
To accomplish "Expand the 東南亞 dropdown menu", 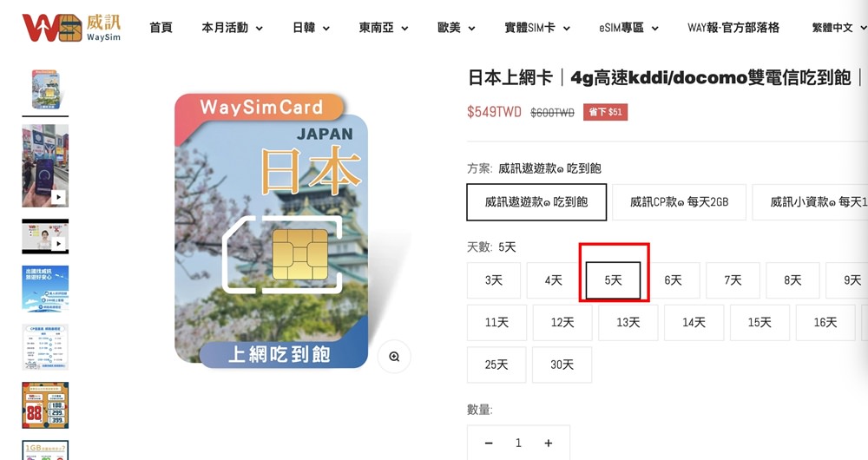I will pos(384,28).
